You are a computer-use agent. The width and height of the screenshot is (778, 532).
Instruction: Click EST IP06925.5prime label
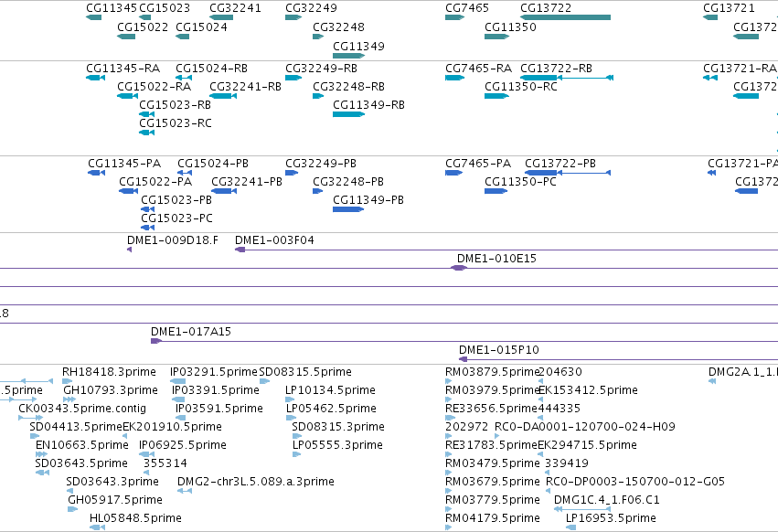183,445
